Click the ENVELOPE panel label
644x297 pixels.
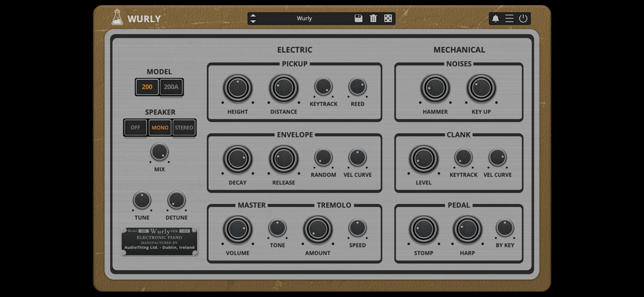(295, 134)
